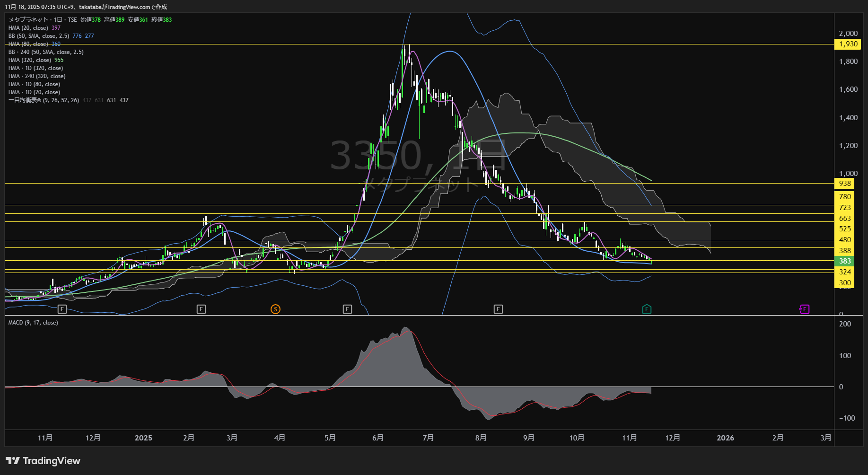Click the Ichimoku 一目均衡表 indicator legend

coord(44,100)
